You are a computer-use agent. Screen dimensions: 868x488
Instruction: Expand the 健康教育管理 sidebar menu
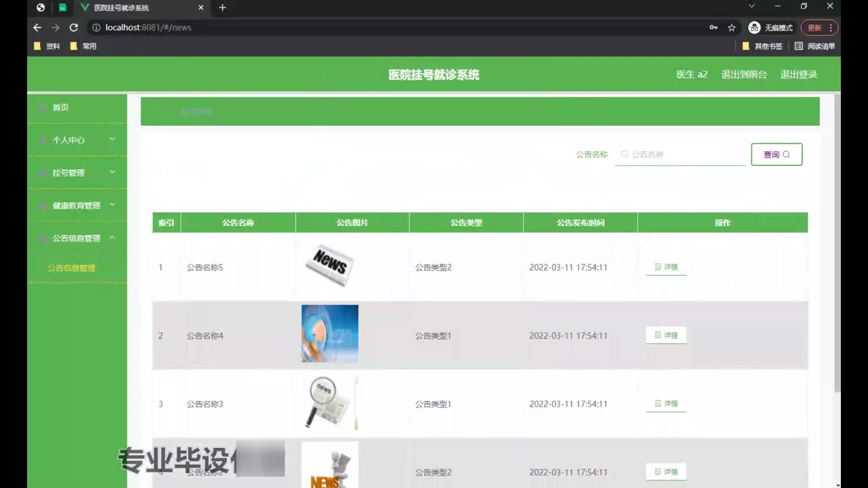pos(77,206)
